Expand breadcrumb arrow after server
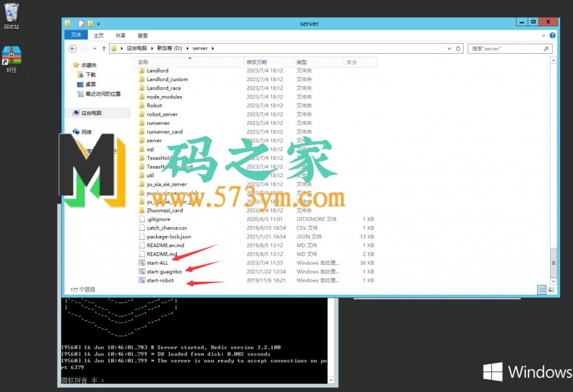Screen dimensions: 573x392 click(x=213, y=48)
